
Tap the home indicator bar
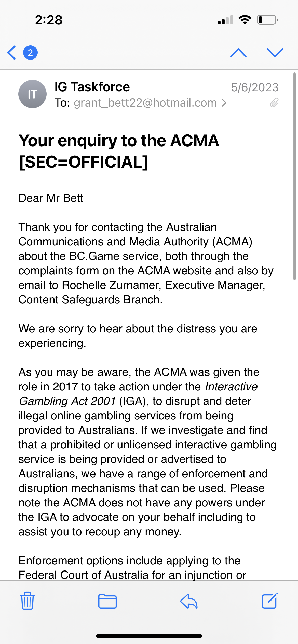coord(149,636)
